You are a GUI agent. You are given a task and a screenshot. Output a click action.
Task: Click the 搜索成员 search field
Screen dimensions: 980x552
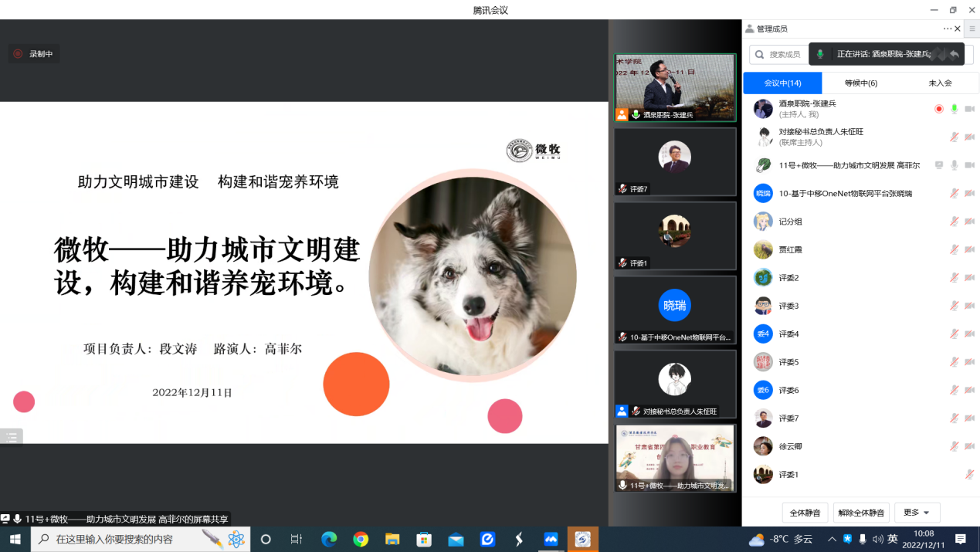point(778,54)
